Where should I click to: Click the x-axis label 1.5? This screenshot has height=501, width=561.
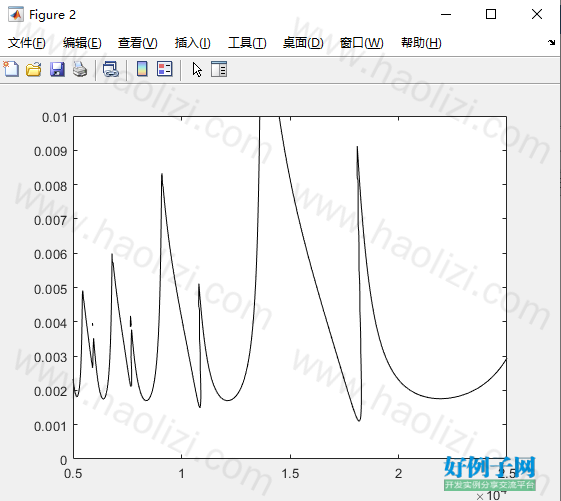pos(290,473)
